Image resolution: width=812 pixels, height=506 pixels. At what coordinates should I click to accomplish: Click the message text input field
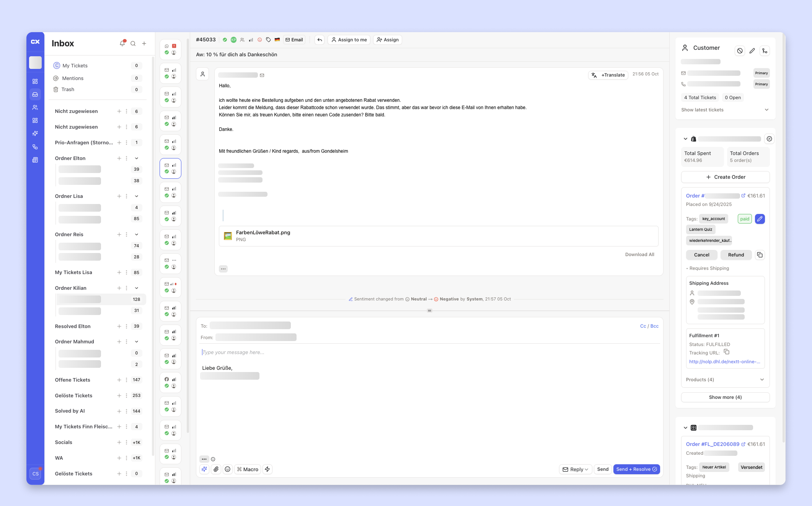tap(429, 352)
